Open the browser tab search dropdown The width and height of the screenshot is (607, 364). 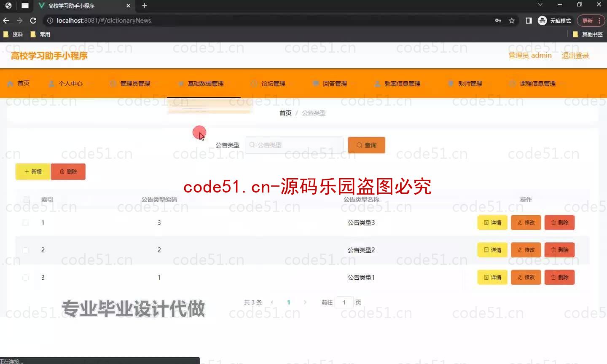point(540,5)
